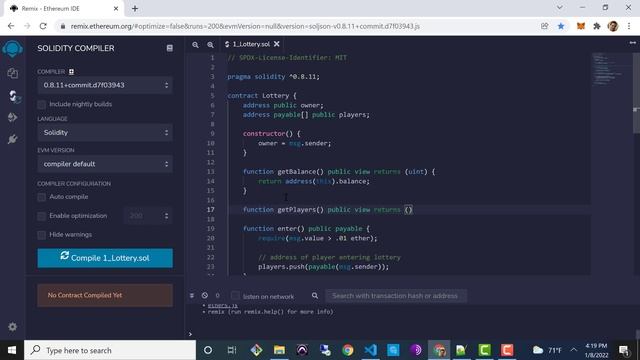This screenshot has width=640, height=360.
Task: Zoom in editor font
Action: click(210, 44)
